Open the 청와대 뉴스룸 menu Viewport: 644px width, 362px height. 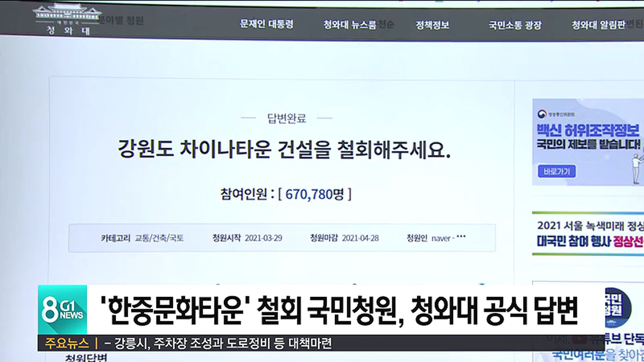coord(350,24)
